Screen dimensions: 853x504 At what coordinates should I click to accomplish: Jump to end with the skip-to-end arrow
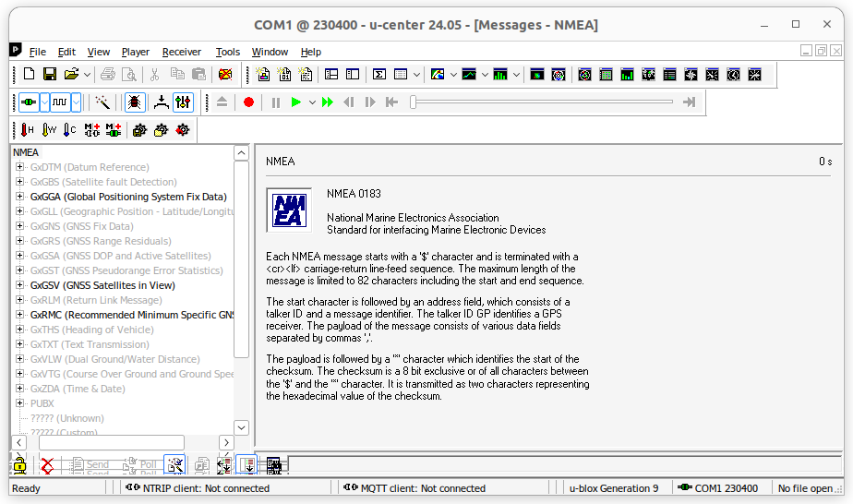(x=690, y=102)
